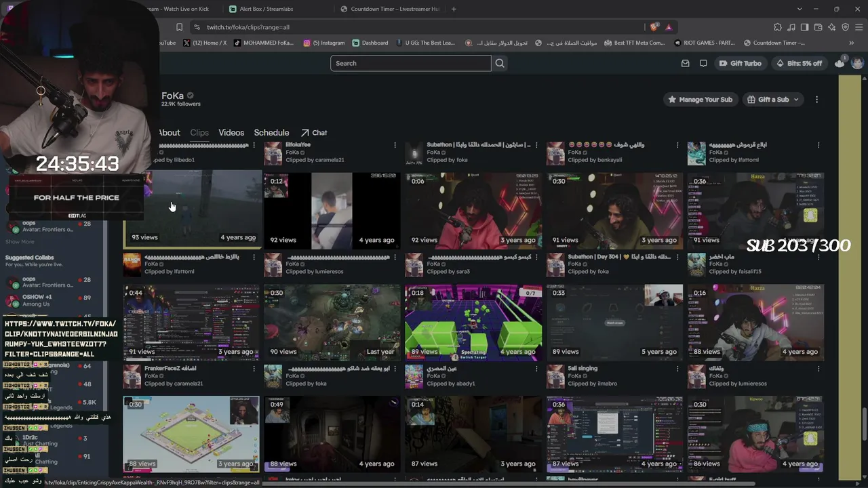Switch to the Videos channel tab
This screenshot has height=488, width=868.
tap(231, 133)
